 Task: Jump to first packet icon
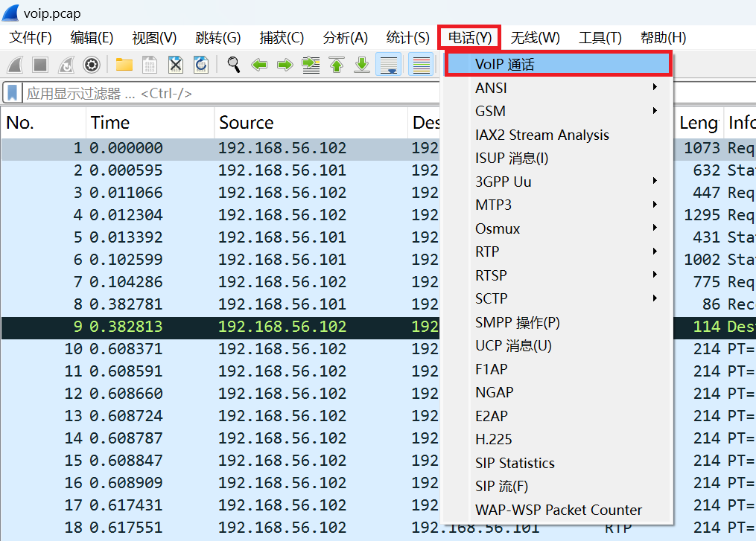[x=337, y=65]
